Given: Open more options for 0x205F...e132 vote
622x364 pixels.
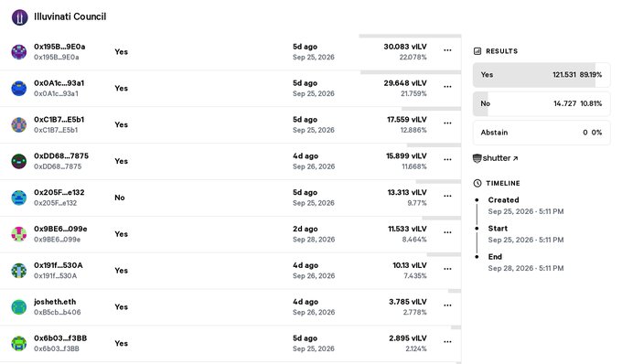Looking at the screenshot, I should pos(447,197).
